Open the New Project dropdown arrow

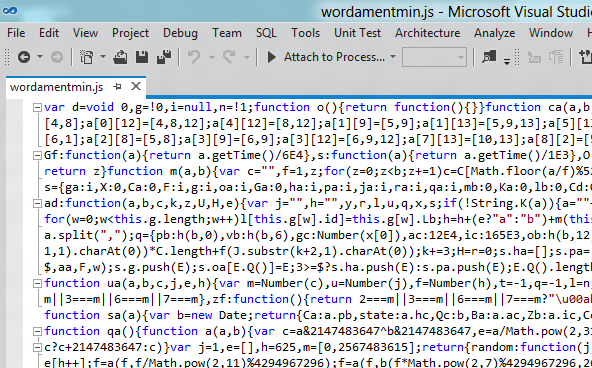click(103, 57)
